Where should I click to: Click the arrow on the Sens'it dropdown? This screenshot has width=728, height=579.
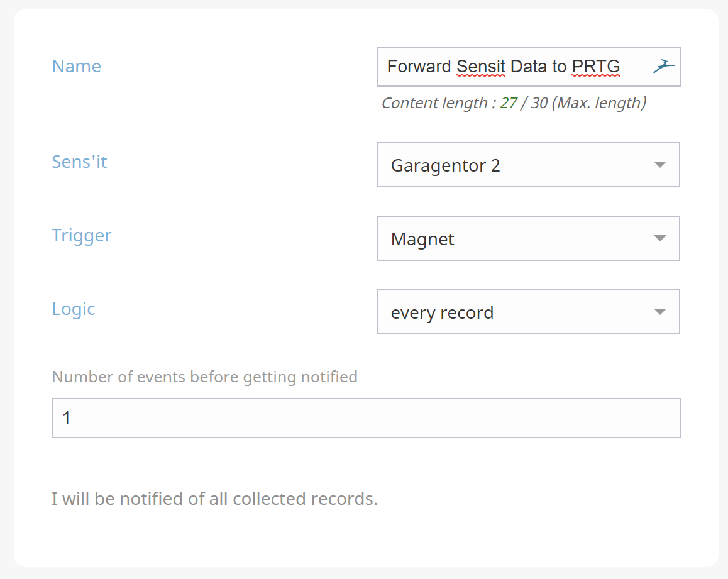(x=659, y=165)
